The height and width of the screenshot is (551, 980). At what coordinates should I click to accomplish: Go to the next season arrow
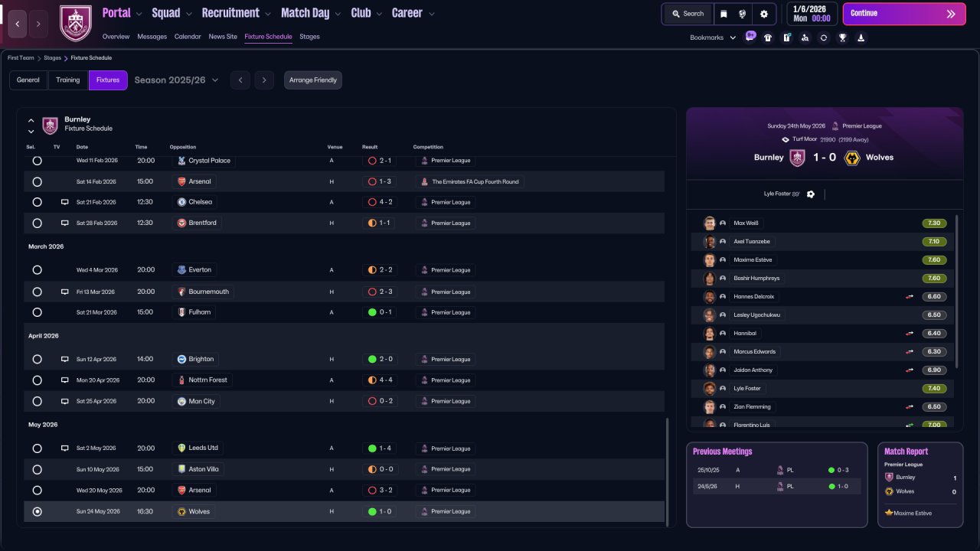pyautogui.click(x=264, y=80)
